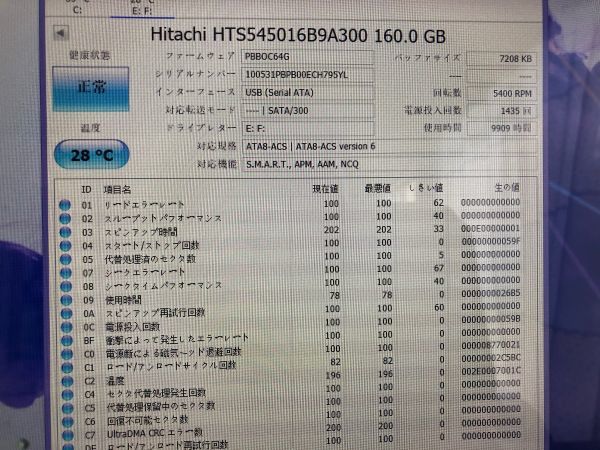Click the 正常 health status button
This screenshot has width=600, height=450.
pyautogui.click(x=91, y=89)
